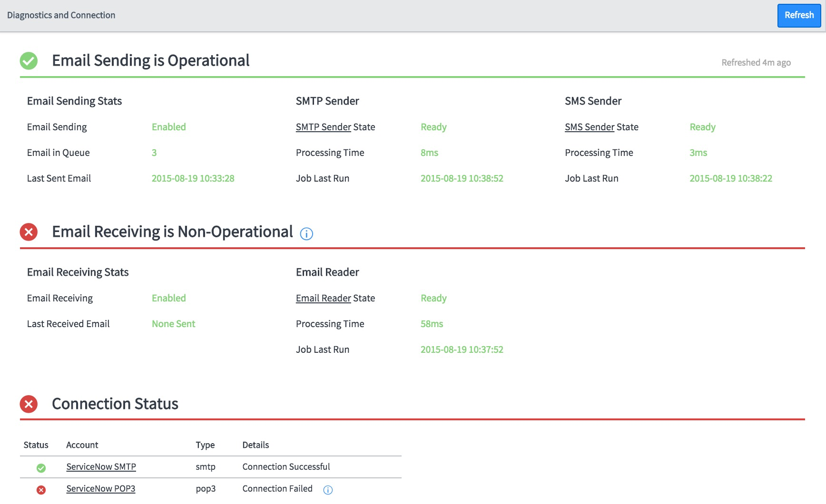This screenshot has width=826, height=504.
Task: Click the Status column header
Action: click(x=36, y=445)
